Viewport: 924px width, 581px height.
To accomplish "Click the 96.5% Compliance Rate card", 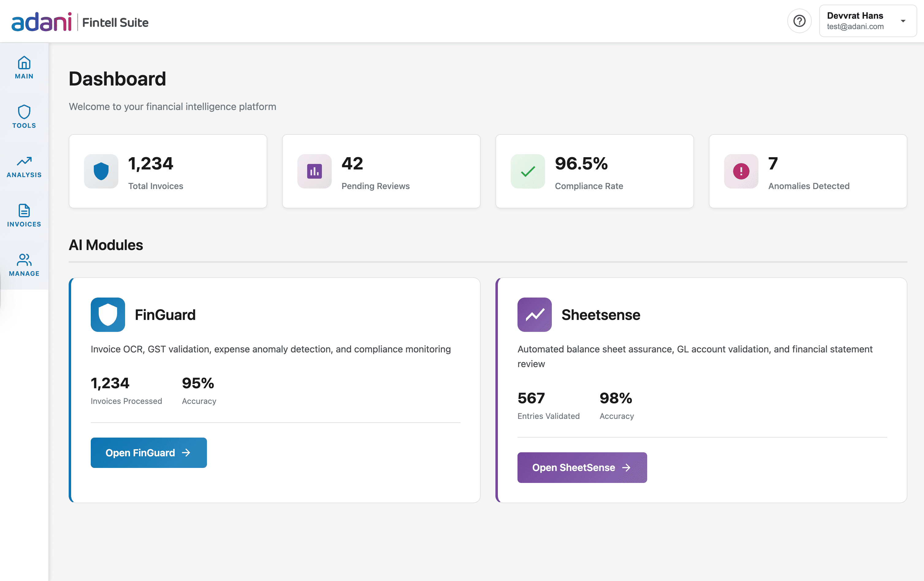I will [594, 171].
